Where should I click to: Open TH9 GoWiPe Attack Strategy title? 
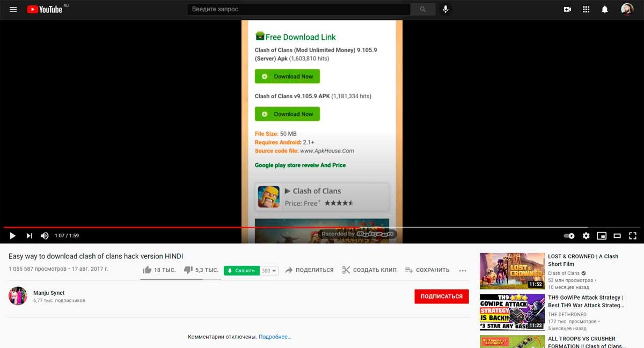[586, 301]
